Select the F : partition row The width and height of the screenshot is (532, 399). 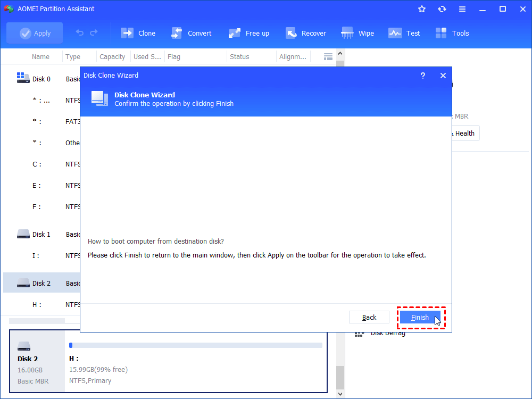41,206
